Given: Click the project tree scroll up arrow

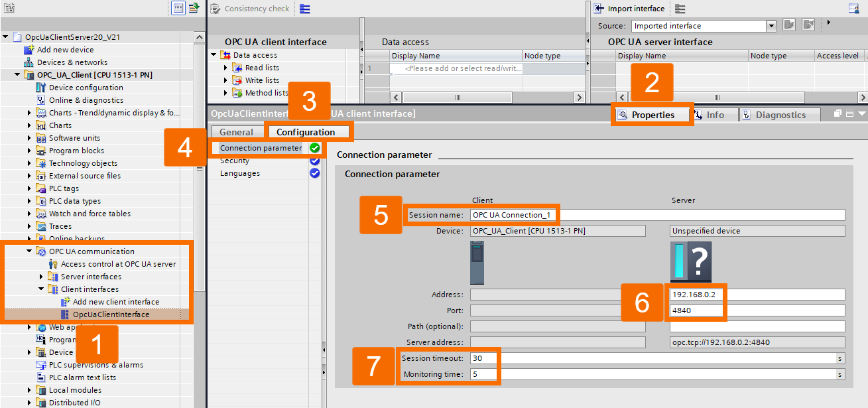Looking at the screenshot, I should pos(200,36).
